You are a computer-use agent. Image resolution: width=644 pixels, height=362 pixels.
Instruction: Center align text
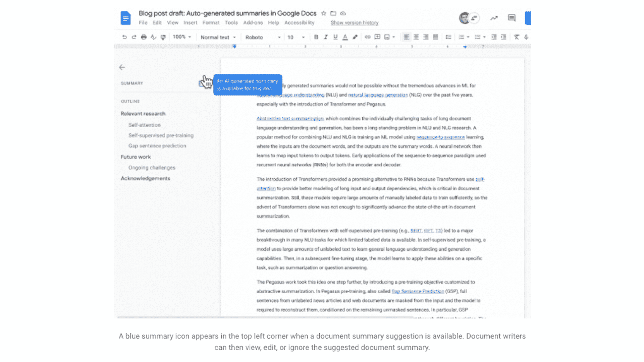416,37
